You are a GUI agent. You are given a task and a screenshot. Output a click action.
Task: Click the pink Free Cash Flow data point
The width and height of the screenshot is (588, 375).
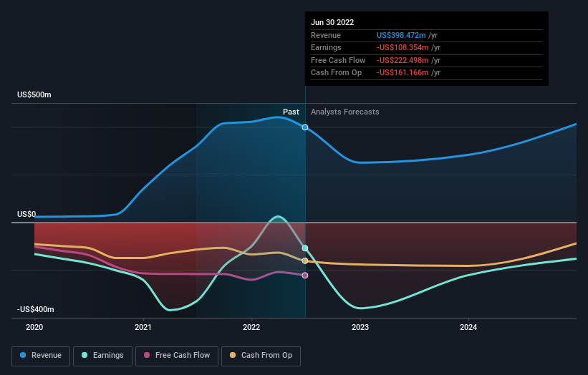[305, 276]
